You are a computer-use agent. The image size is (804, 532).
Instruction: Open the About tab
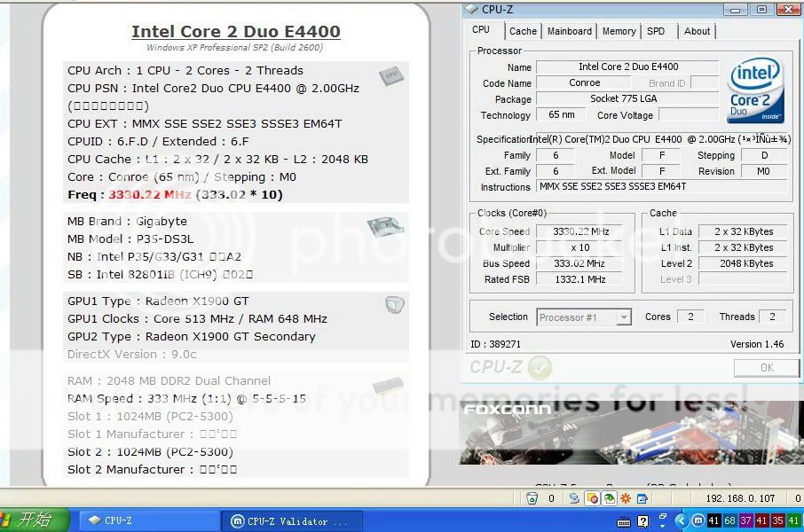[x=697, y=31]
